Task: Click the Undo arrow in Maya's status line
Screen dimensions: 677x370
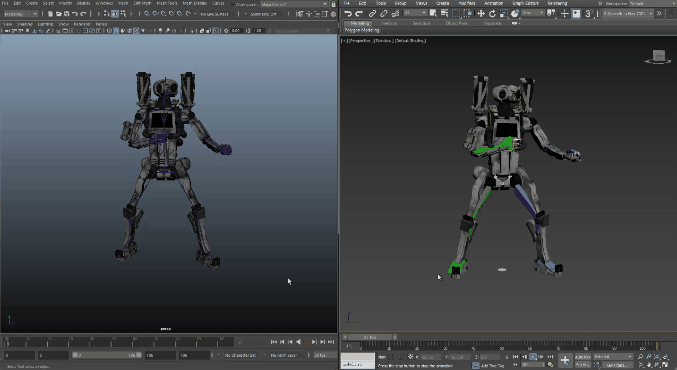Action: coord(75,14)
